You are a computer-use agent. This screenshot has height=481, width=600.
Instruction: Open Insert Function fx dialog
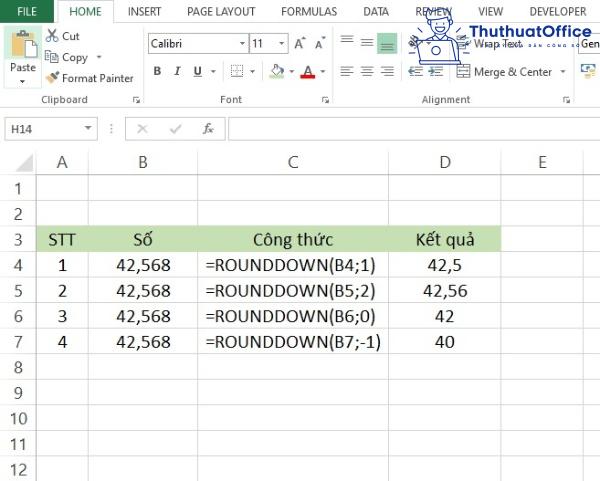(208, 129)
